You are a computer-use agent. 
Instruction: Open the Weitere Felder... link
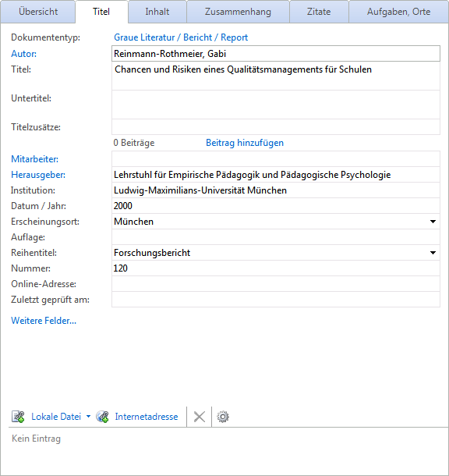(44, 321)
